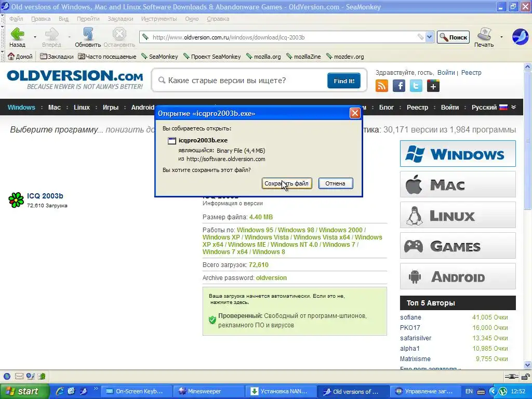Screen dimensions: 532x399
Task: Open the RSS feed icon
Action: [382, 86]
